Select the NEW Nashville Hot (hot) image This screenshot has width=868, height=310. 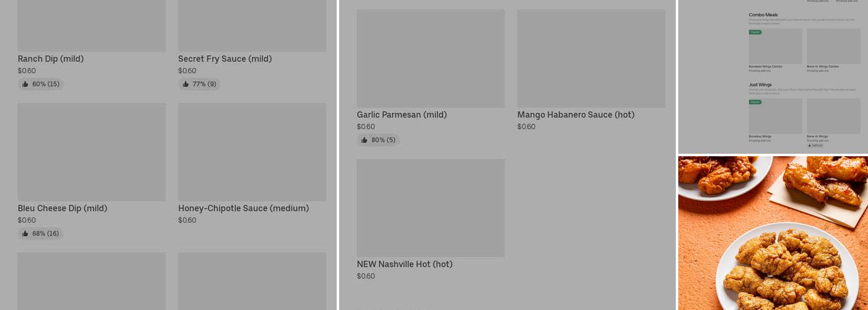coord(430,208)
